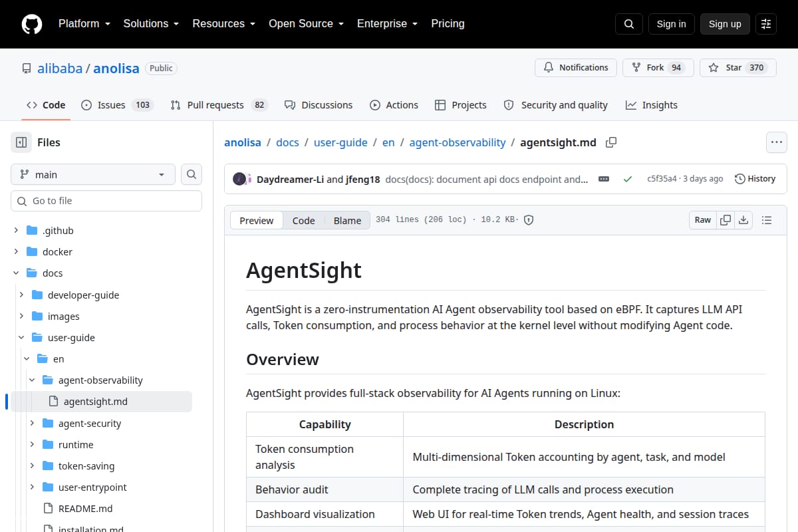Expand the Solutions menu
Image resolution: width=798 pixels, height=532 pixels.
click(151, 23)
